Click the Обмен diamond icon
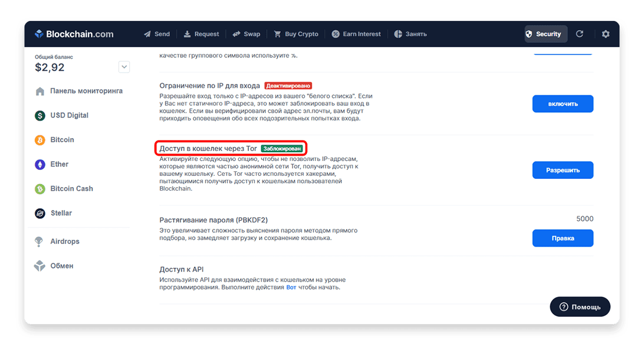 [x=39, y=266]
